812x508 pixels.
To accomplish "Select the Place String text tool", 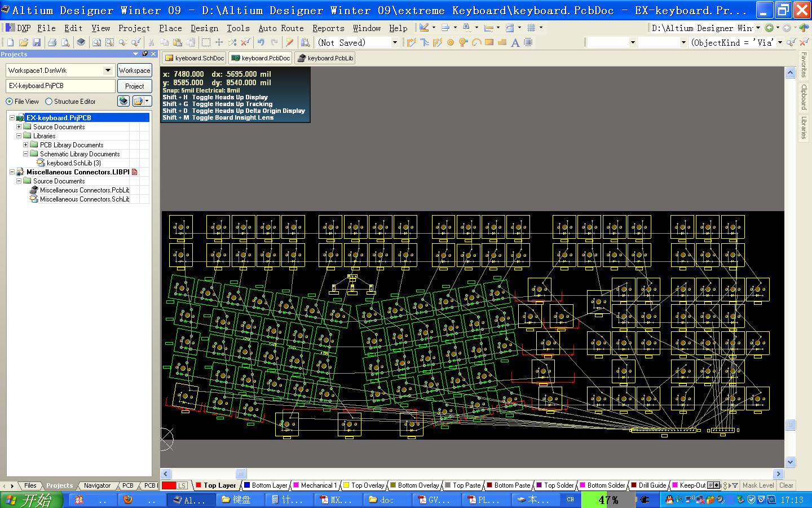I will (x=515, y=42).
